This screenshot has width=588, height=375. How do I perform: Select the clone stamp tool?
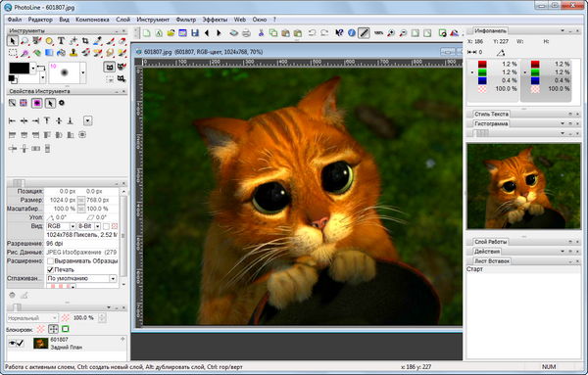click(73, 53)
